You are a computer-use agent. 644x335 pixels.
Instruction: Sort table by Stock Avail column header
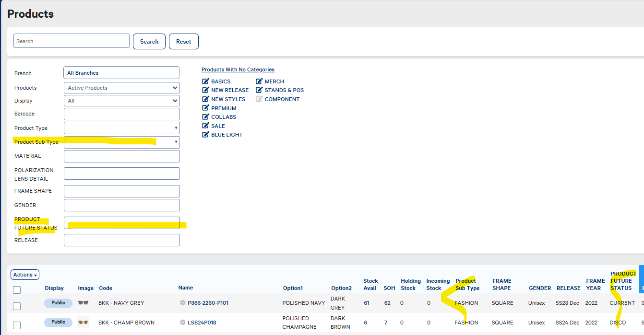point(370,284)
